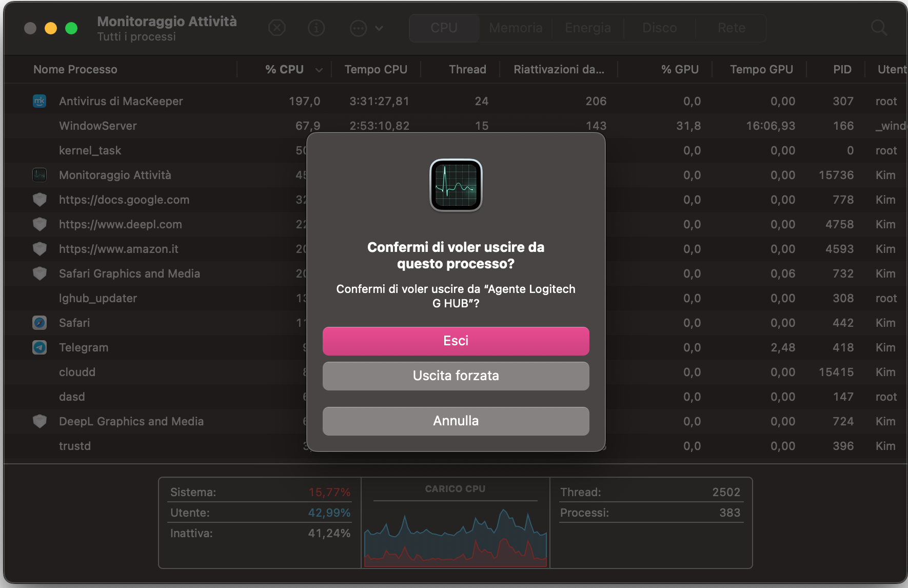Viewport: 908px width, 588px height.
Task: Sort by the Tempo GPU column header
Action: [x=762, y=69]
